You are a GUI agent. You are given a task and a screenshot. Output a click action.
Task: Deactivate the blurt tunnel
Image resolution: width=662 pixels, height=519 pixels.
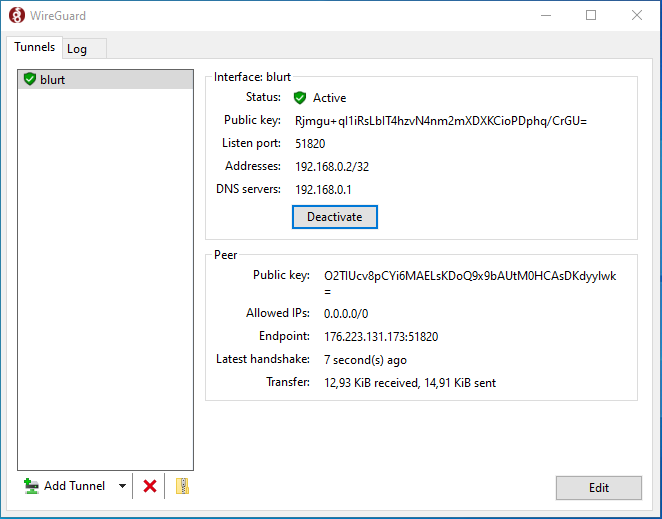pyautogui.click(x=334, y=217)
